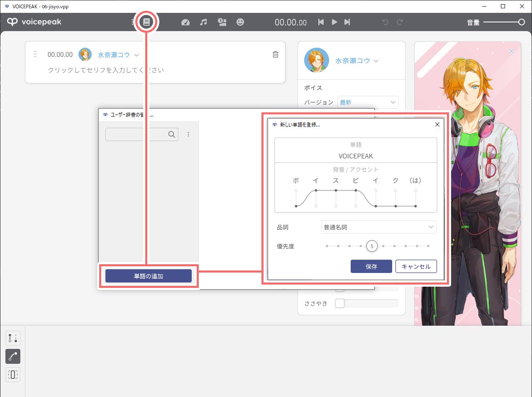Set the ク mora accent to high

(395, 190)
